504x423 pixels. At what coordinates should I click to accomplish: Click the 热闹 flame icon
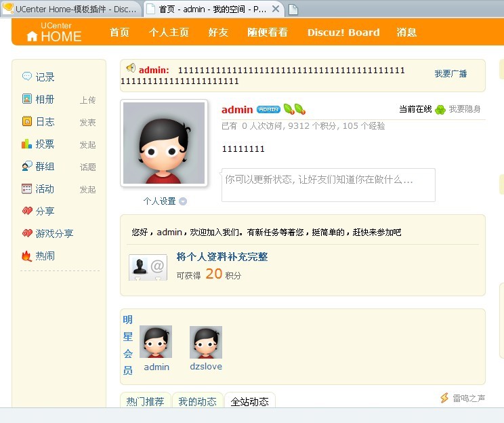click(x=26, y=256)
